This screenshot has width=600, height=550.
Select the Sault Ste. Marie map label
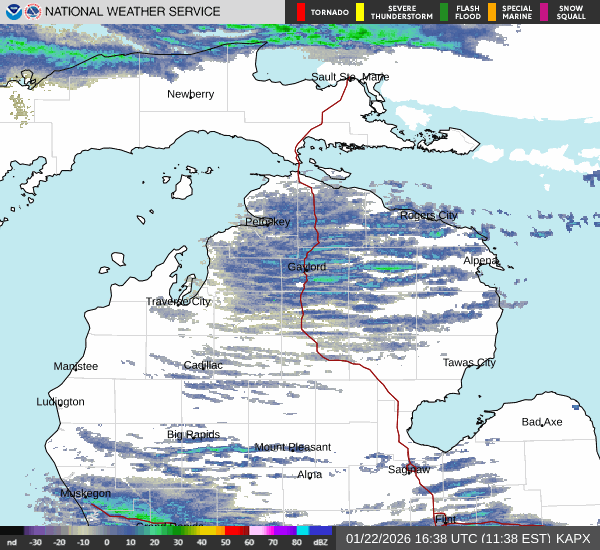[349, 77]
